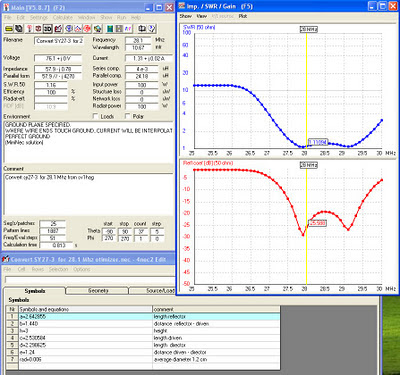
Task: Click the Current value field
Action: point(149,58)
